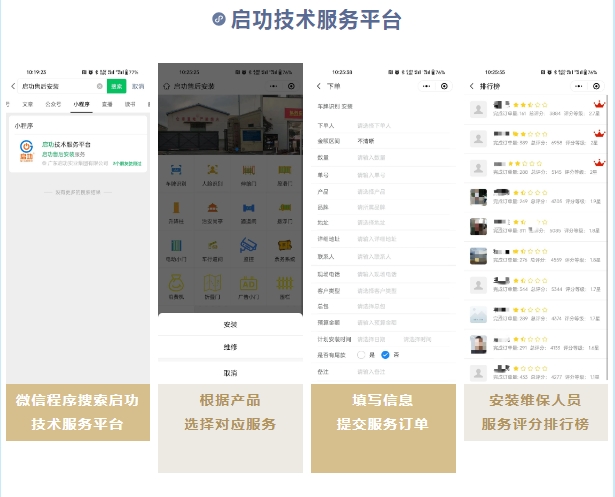Open the 客户类型 customer type selector
This screenshot has width=615, height=497.
(383, 291)
